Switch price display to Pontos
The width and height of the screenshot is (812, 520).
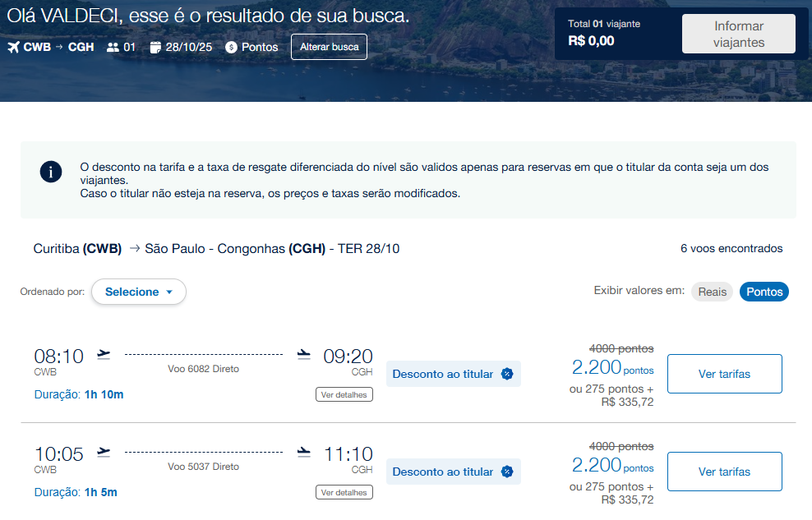click(x=764, y=292)
